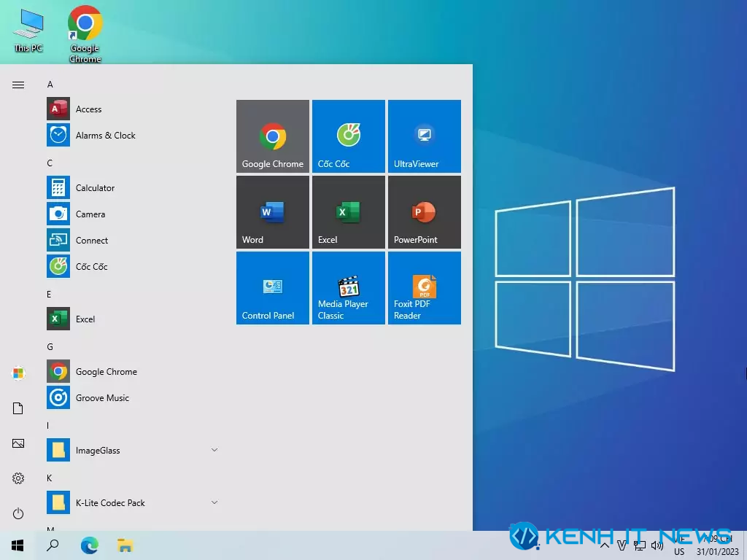The height and width of the screenshot is (560, 747).
Task: Expand the Start menu hamburger button
Action: click(x=18, y=85)
